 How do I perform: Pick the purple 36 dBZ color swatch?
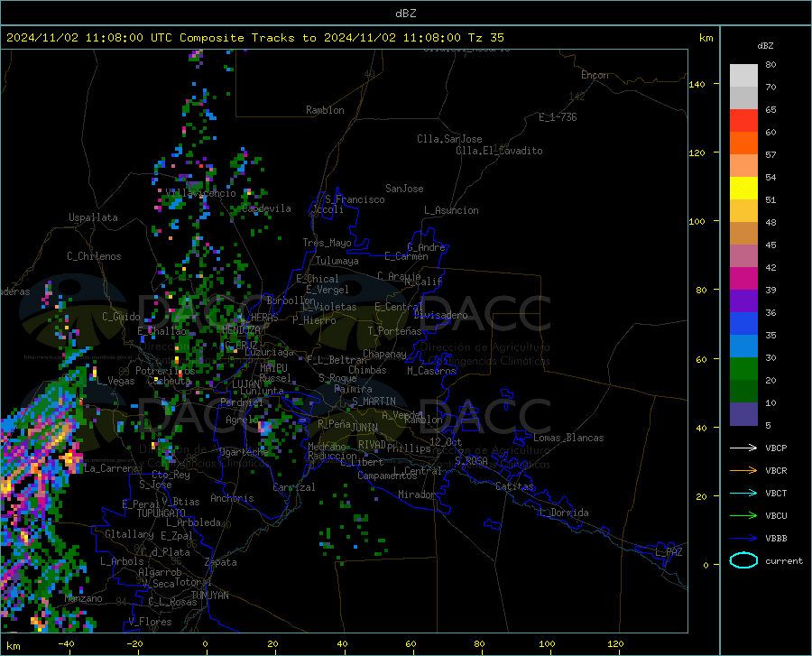point(743,301)
